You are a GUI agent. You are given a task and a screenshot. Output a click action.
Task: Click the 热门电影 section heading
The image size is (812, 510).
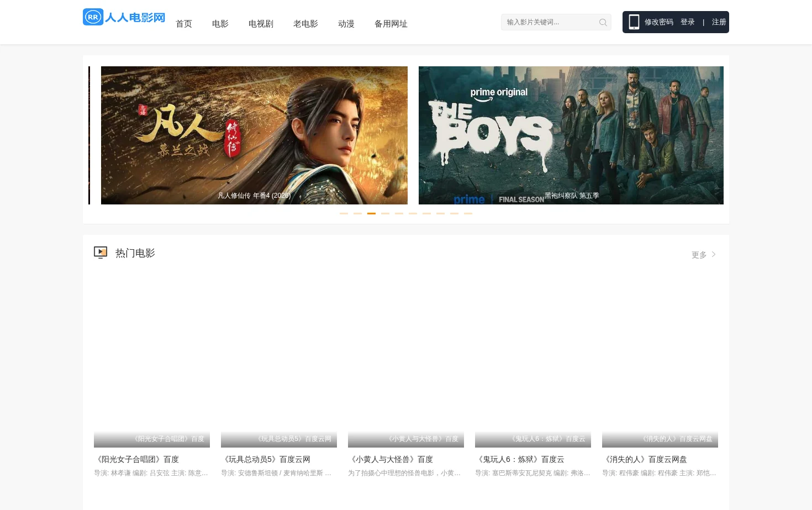click(x=135, y=253)
